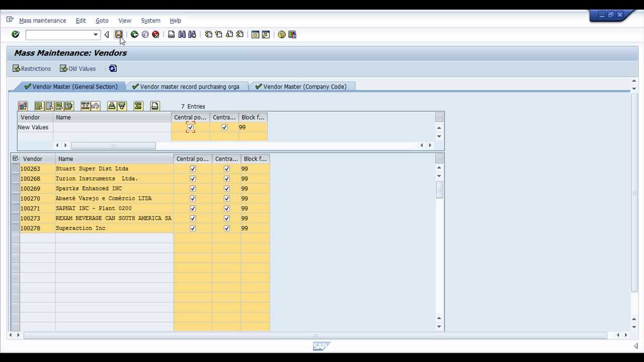Click the Name column header in lower table
Screen dimensions: 644x362
click(x=114, y=159)
